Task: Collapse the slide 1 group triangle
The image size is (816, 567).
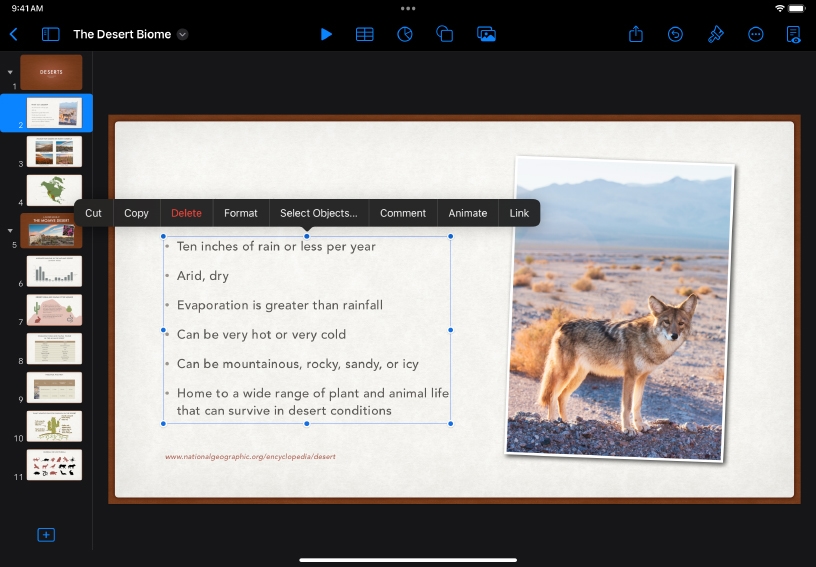Action: point(10,72)
